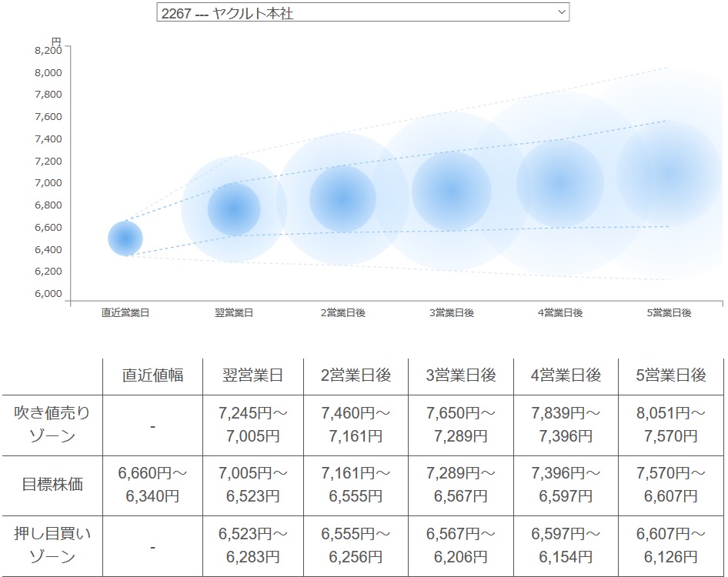Select the 3営業日後 table column header
The image size is (728, 577).
[461, 375]
